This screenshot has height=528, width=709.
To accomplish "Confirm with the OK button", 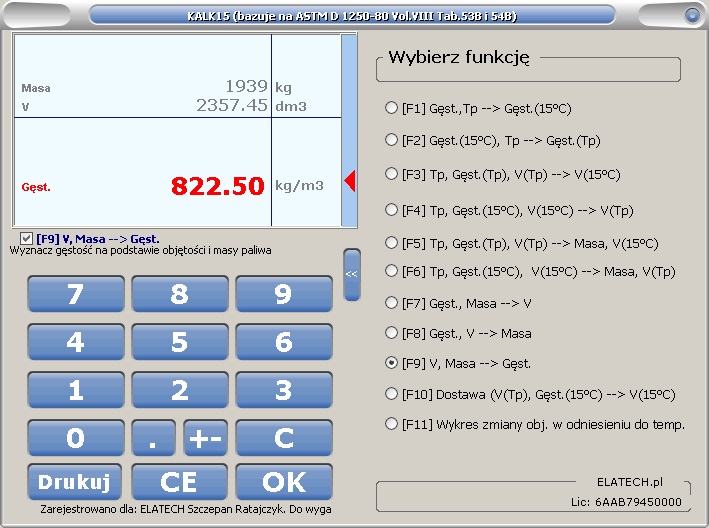I will [284, 482].
